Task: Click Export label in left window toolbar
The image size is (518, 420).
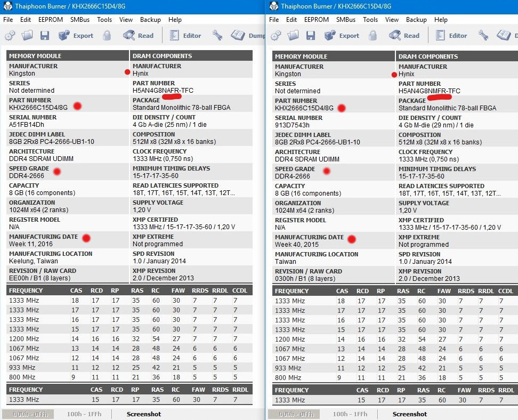Action: pos(83,36)
